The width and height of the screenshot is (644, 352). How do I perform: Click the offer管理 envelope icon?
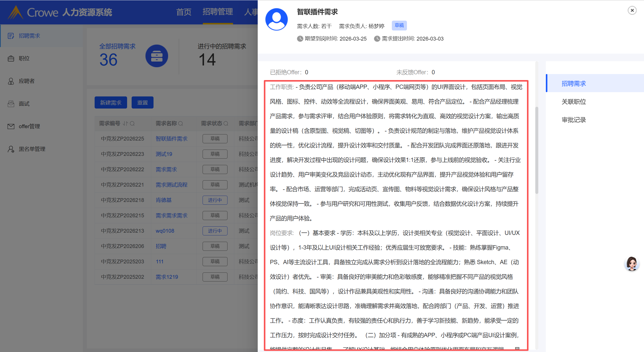pos(11,126)
